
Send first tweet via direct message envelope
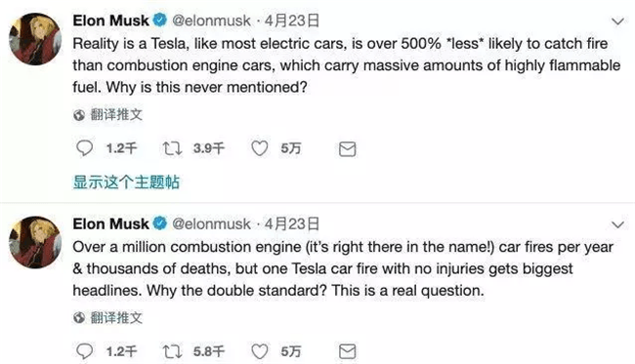[347, 149]
